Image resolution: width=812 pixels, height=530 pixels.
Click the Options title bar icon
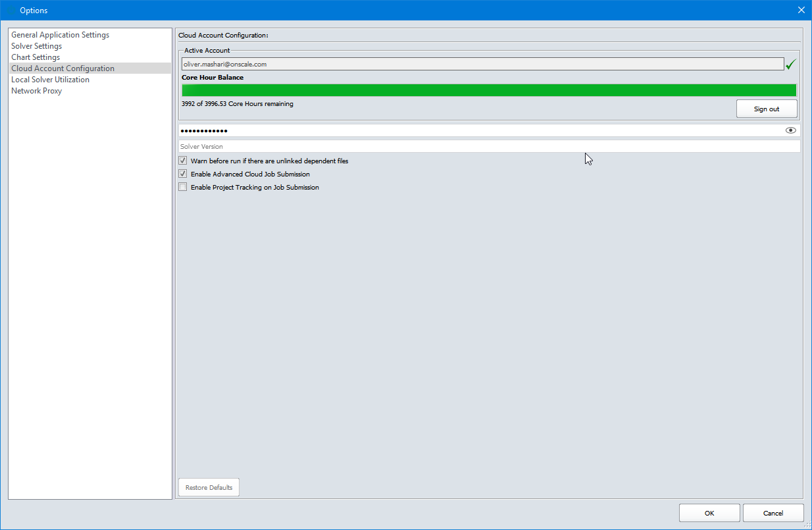point(10,10)
